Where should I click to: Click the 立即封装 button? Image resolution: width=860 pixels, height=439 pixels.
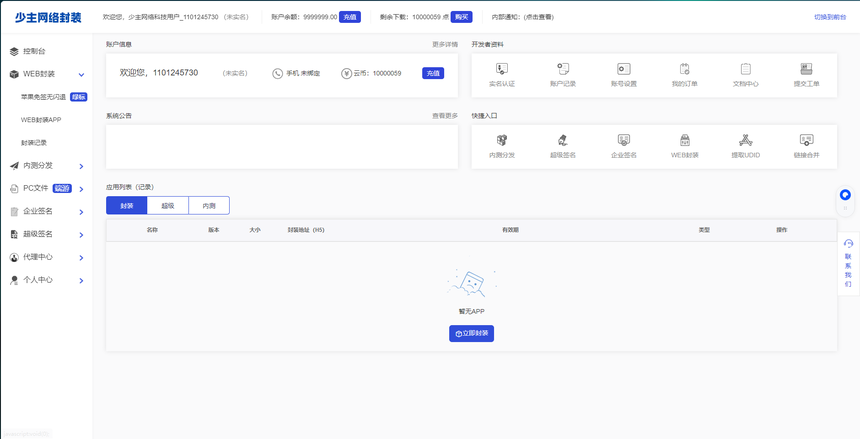click(x=471, y=334)
